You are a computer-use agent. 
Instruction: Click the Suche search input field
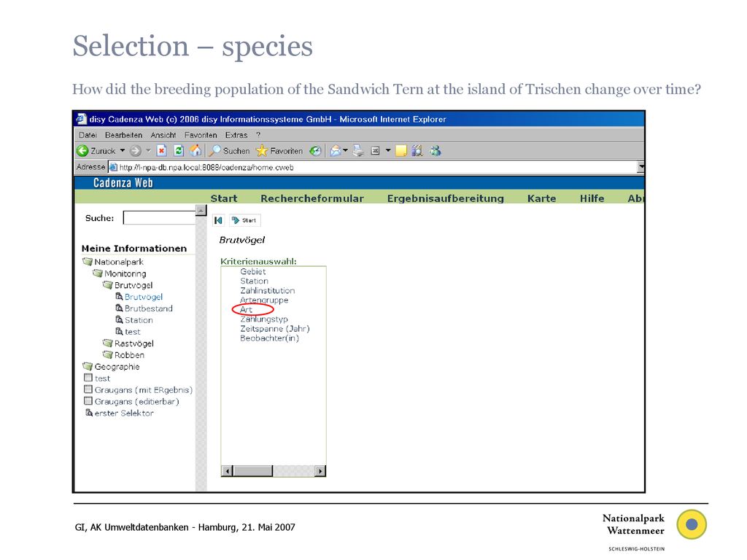coord(159,217)
